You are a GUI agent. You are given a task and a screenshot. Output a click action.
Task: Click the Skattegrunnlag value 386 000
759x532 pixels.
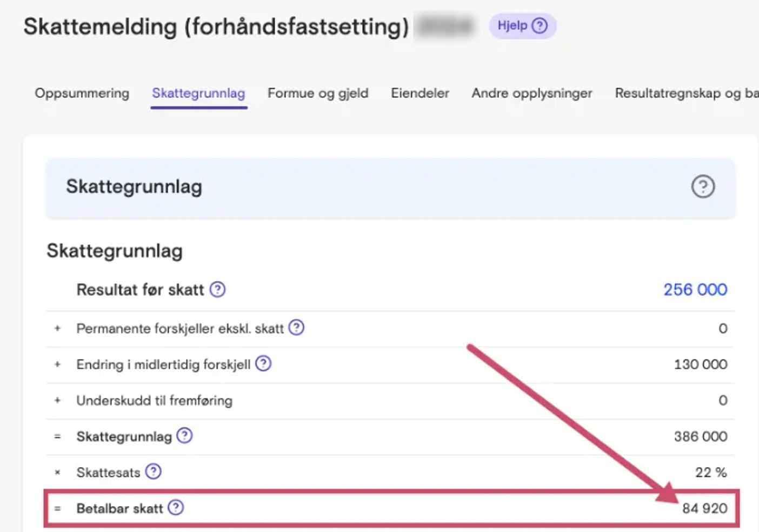click(x=701, y=436)
